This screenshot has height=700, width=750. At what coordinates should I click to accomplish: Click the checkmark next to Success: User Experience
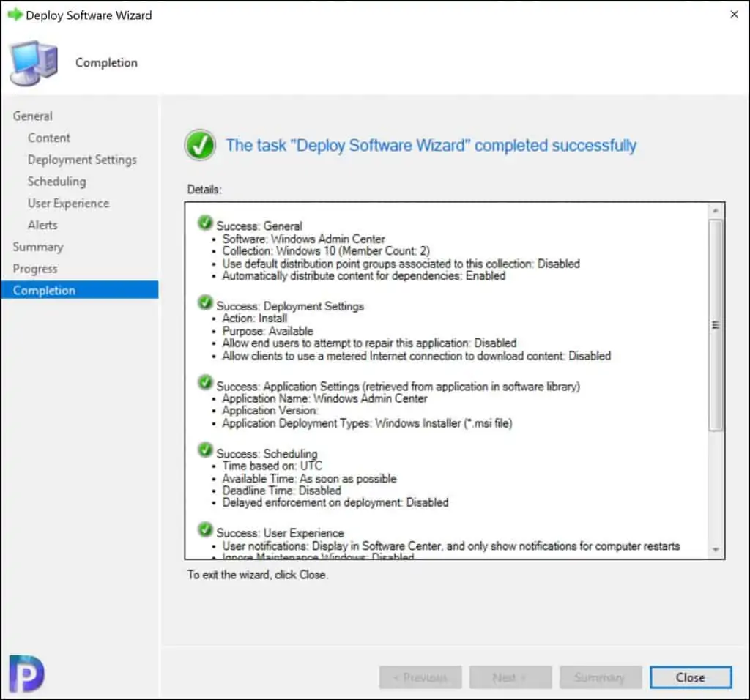[205, 529]
